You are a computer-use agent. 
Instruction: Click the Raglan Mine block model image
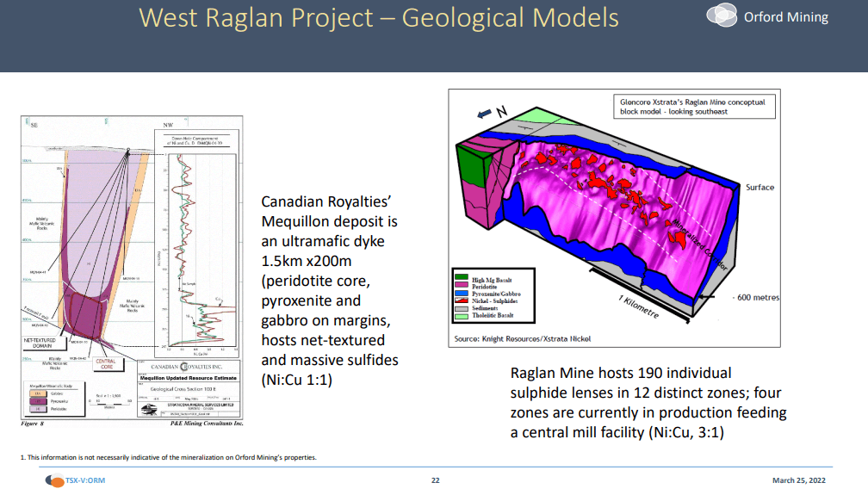pos(615,218)
